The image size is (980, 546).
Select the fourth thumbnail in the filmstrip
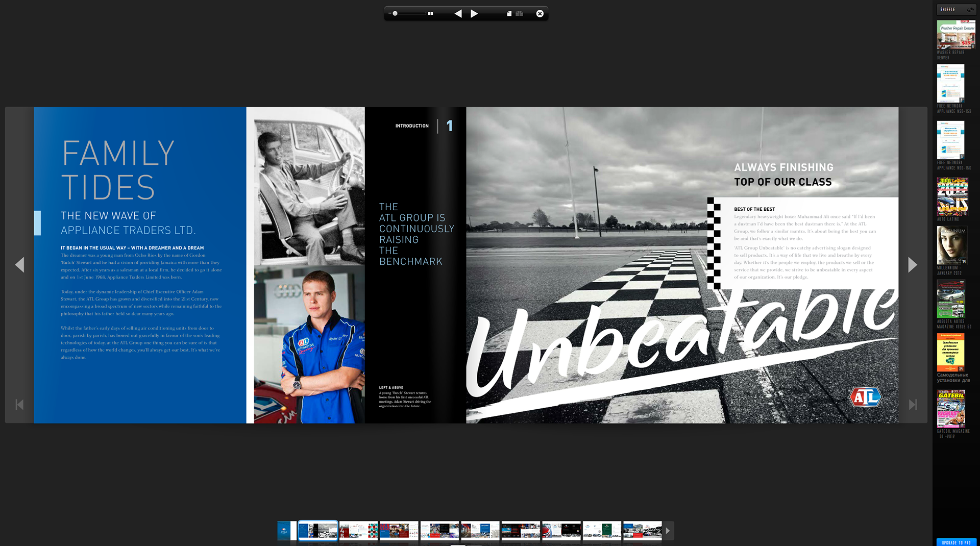tap(399, 531)
